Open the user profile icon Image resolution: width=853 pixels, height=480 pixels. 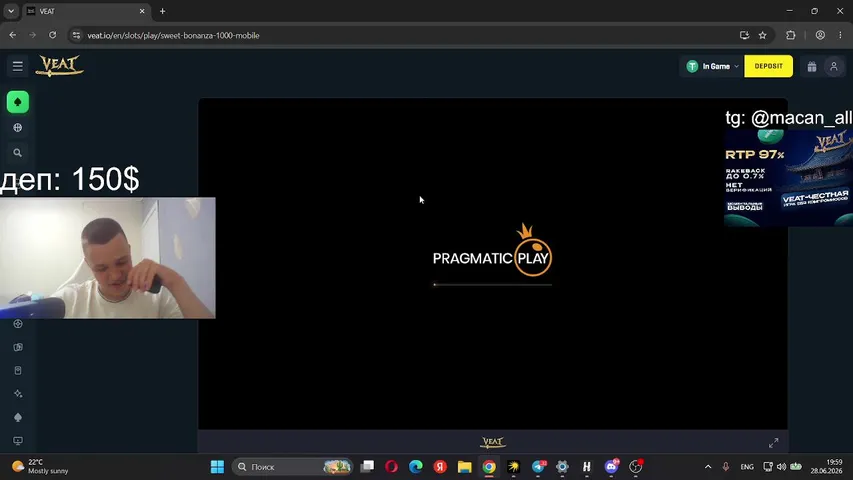point(833,66)
